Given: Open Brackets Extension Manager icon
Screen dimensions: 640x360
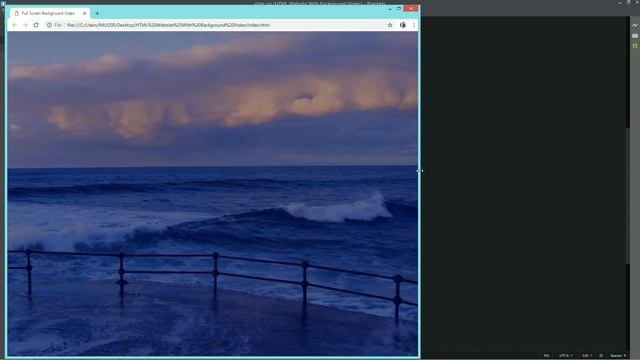Looking at the screenshot, I should 635,36.
